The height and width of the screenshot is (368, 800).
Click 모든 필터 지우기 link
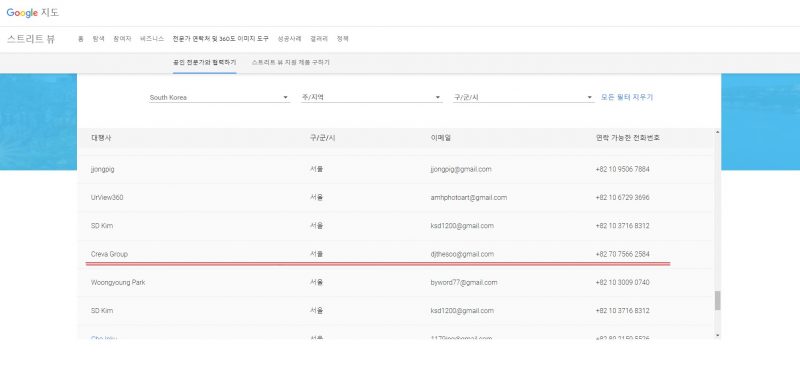tap(627, 97)
